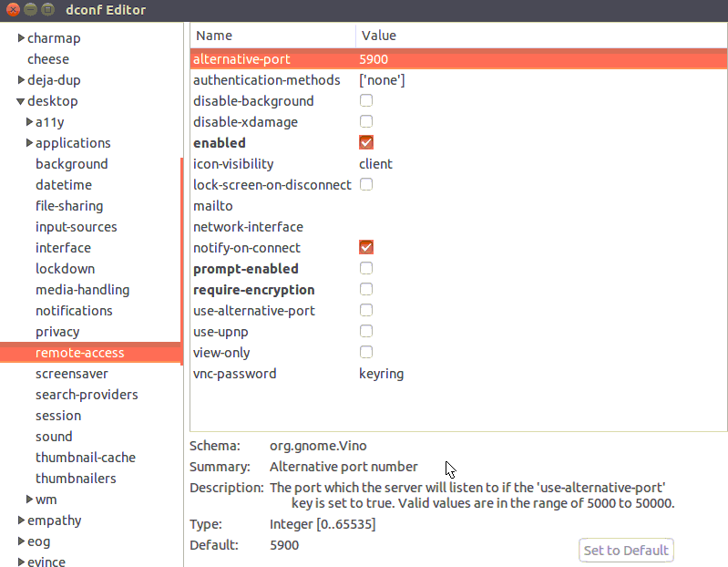Expand the eog tree node
The width and height of the screenshot is (728, 567).
[21, 541]
